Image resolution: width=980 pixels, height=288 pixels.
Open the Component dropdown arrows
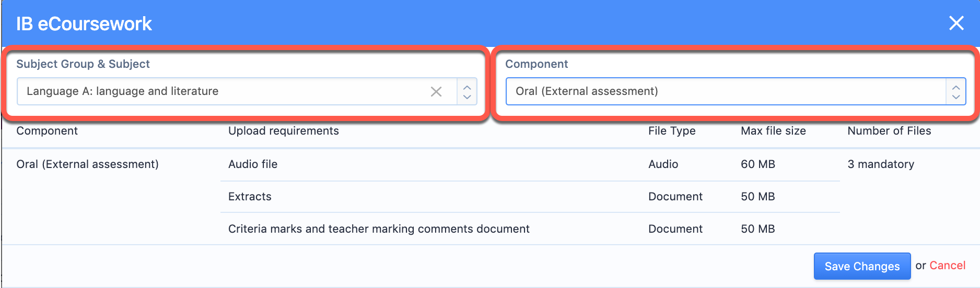(x=956, y=92)
